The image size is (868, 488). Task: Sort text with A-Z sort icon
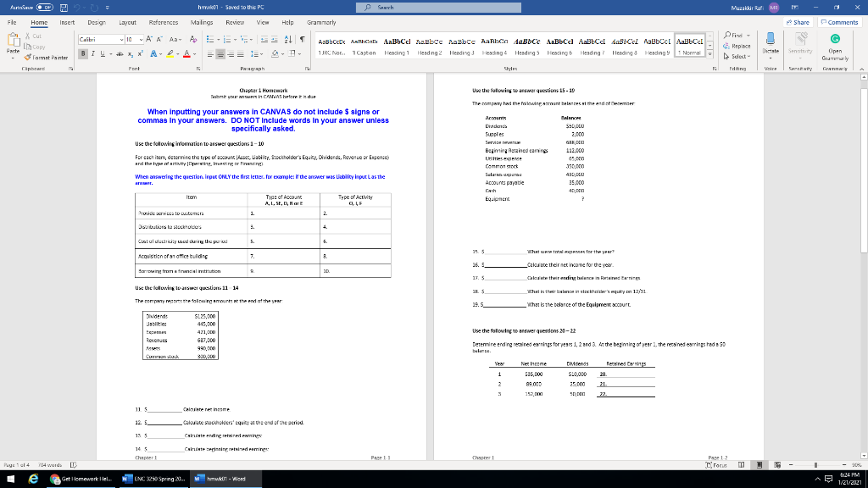point(288,39)
